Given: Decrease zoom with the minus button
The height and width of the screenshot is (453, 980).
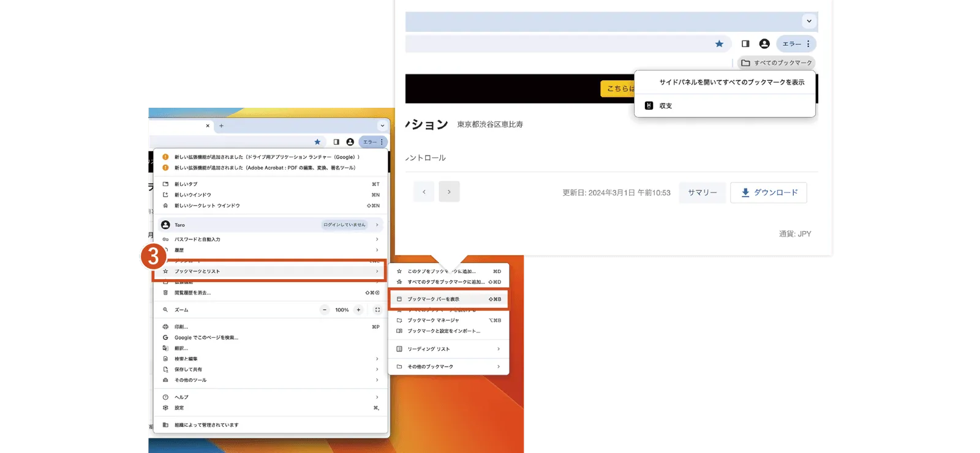Looking at the screenshot, I should click(x=325, y=310).
